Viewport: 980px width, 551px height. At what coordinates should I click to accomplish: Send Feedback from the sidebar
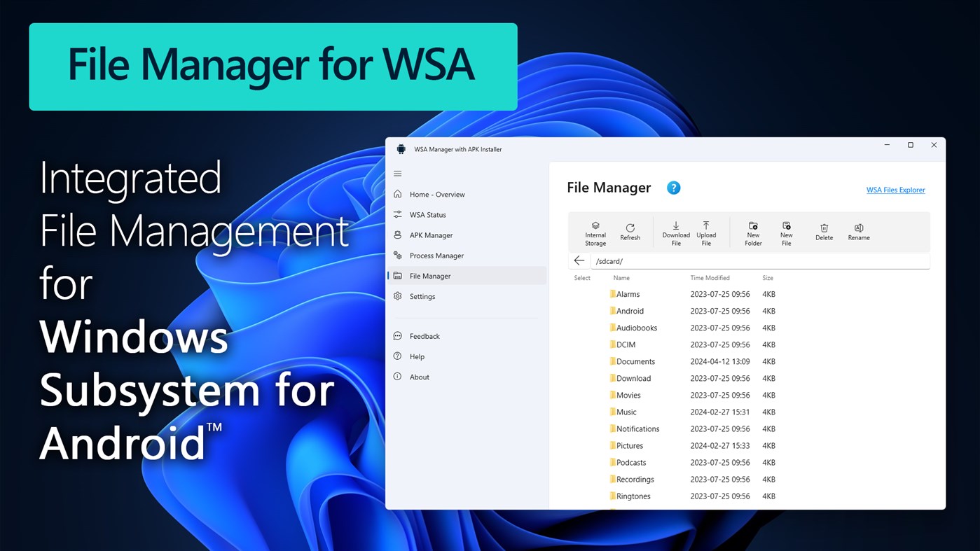coord(423,336)
